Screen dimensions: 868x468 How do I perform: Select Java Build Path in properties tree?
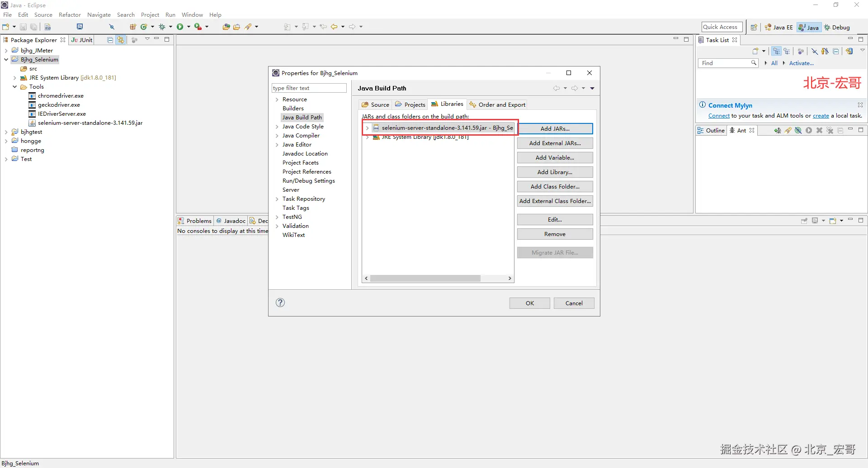tap(302, 118)
